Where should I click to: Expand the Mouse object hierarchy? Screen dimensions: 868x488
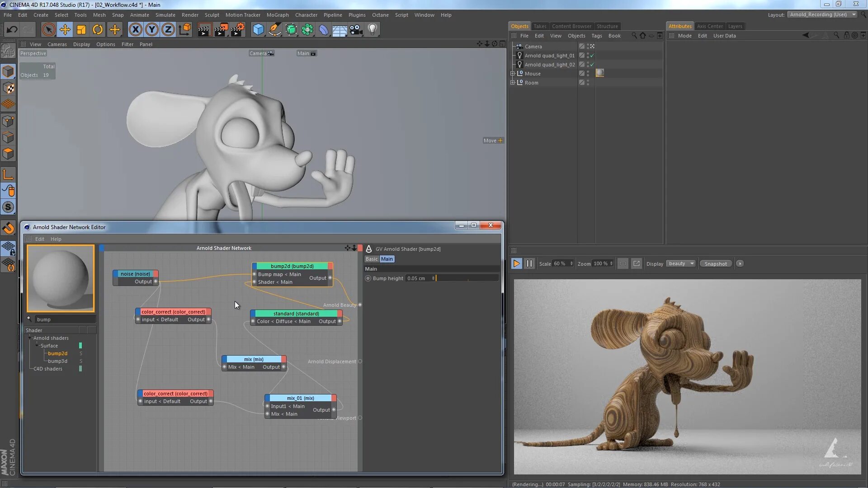tap(513, 73)
